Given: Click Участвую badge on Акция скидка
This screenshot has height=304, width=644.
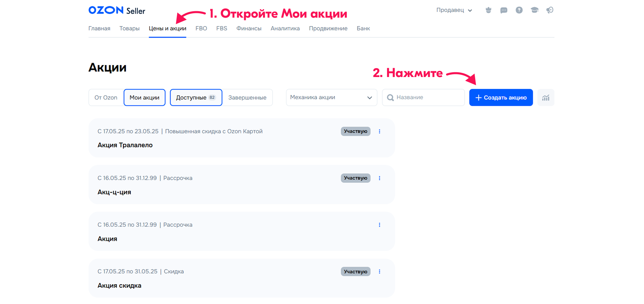Looking at the screenshot, I should pos(356,271).
